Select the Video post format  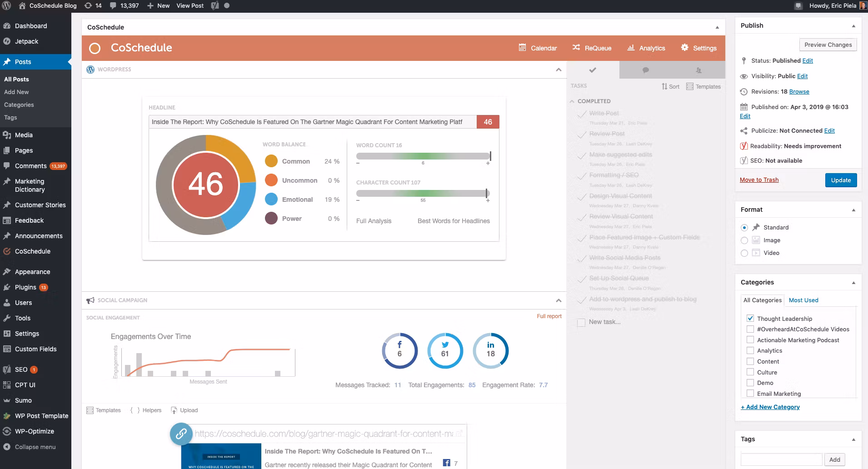[x=744, y=253]
